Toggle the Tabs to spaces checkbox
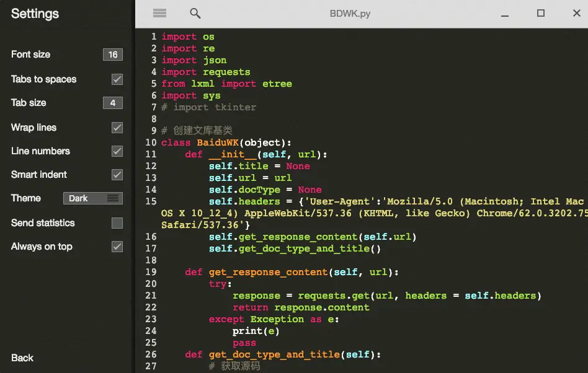 pyautogui.click(x=117, y=79)
